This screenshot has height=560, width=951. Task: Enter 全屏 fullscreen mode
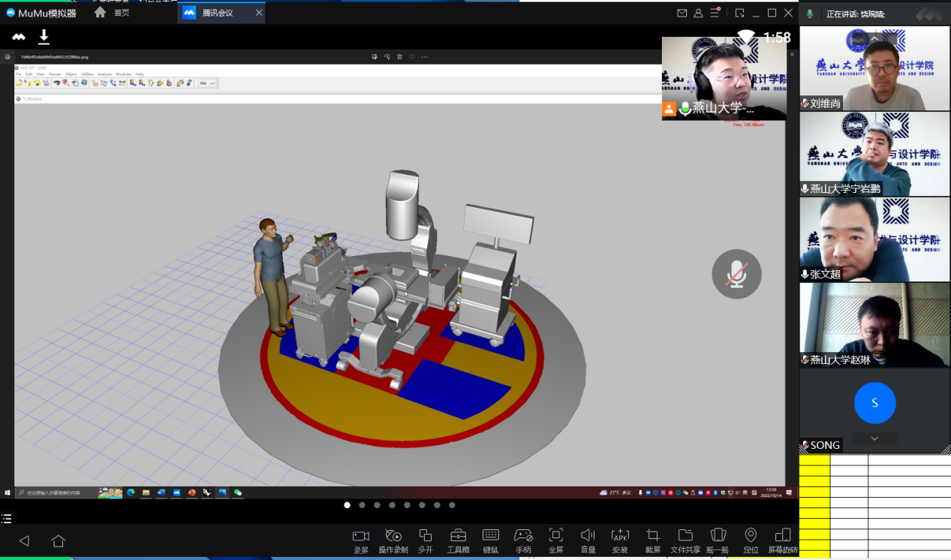click(555, 536)
